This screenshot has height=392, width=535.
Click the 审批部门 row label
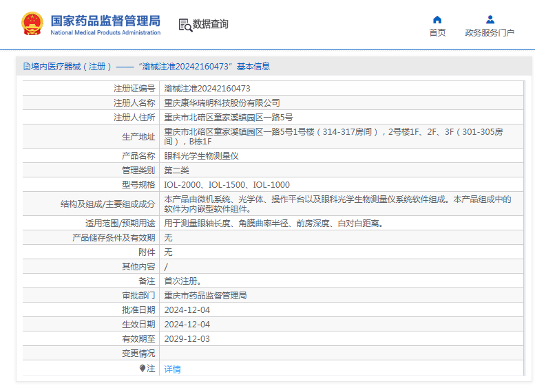coord(138,296)
